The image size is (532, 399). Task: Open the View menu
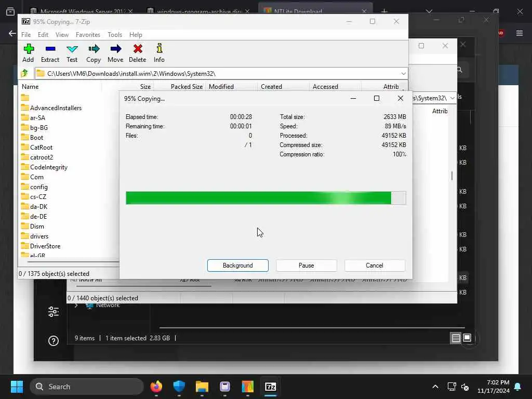point(62,35)
